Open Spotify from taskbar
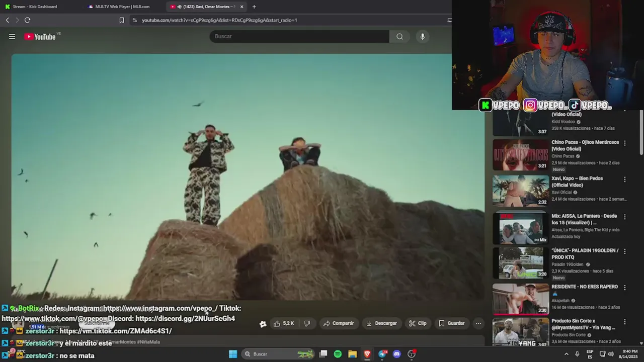The image size is (644, 362). 338,354
